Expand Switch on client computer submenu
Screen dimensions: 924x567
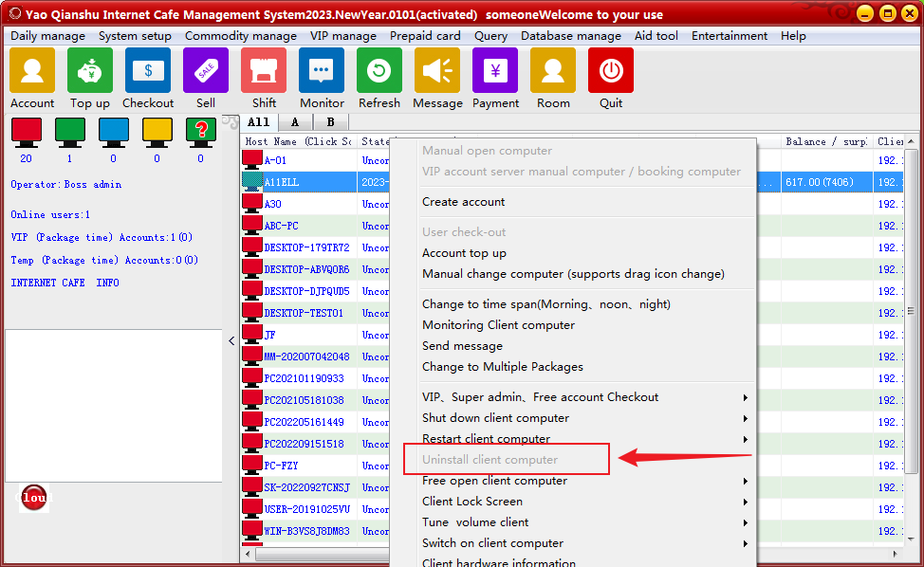746,544
